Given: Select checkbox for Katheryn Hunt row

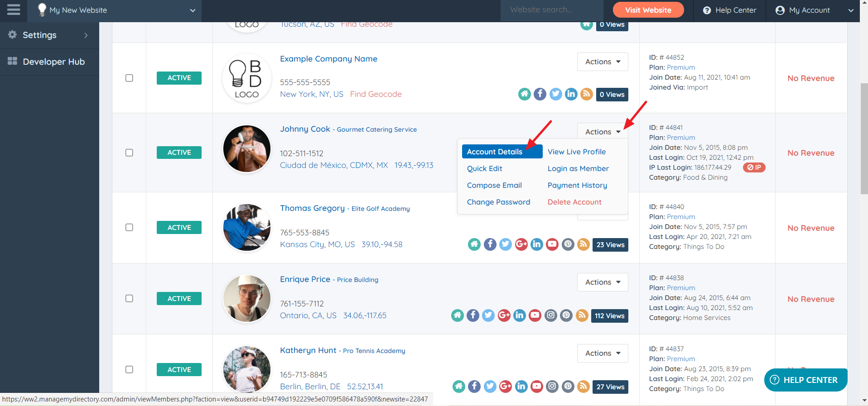Looking at the screenshot, I should click(129, 369).
